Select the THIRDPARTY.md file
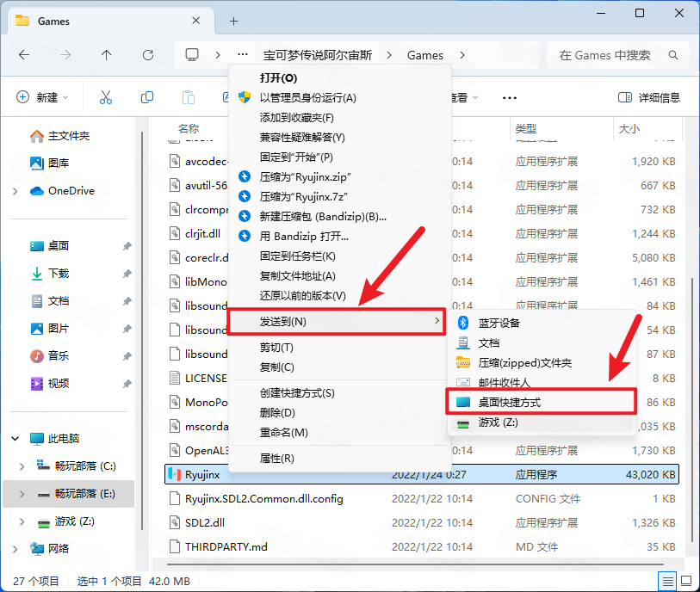700x592 pixels. click(421, 546)
